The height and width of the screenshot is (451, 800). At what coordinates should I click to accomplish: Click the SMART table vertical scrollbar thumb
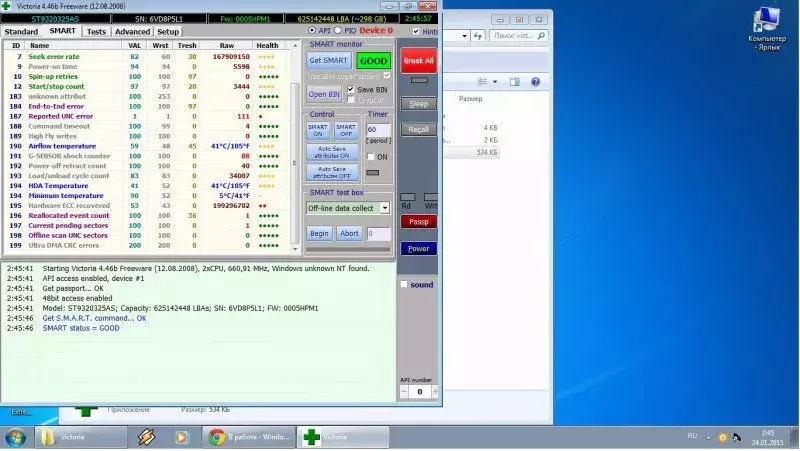tap(295, 163)
